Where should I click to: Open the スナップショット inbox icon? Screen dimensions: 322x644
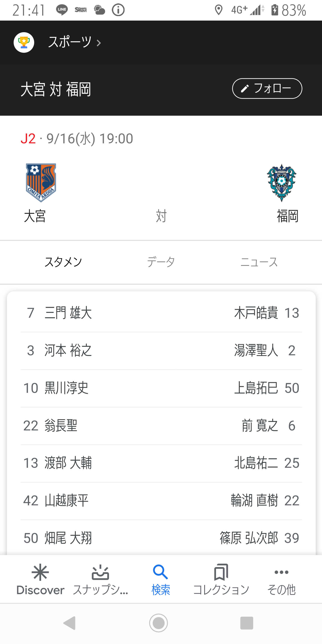coord(100,572)
